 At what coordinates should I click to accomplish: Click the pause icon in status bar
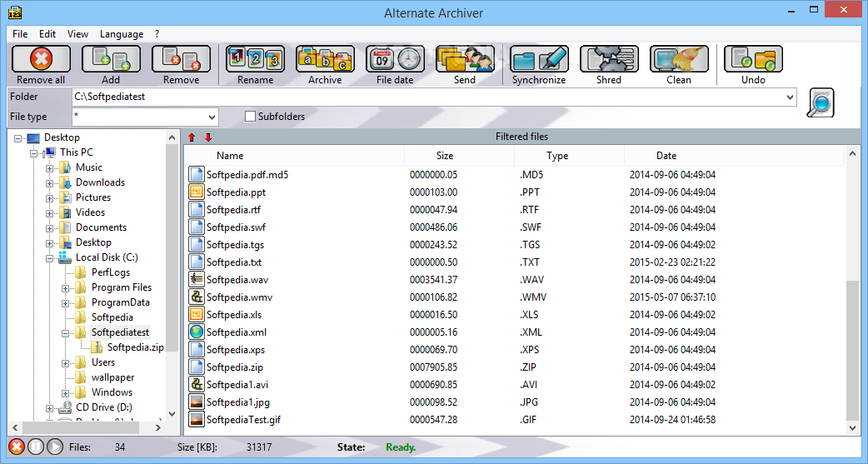pos(36,447)
